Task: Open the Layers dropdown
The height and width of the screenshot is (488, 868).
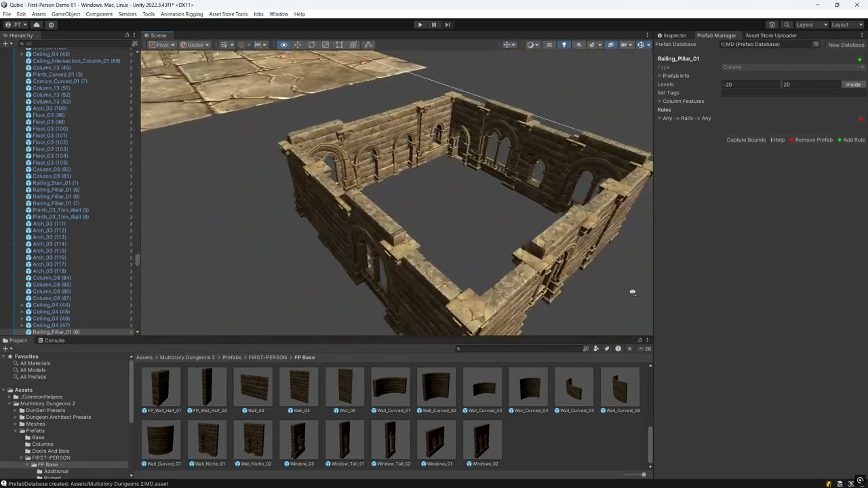Action: pos(811,24)
